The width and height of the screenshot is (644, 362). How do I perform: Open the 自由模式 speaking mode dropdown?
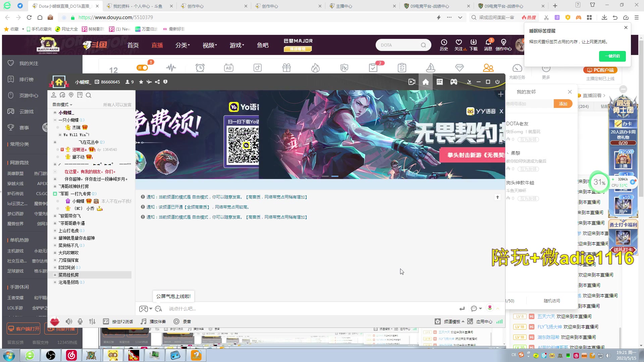click(x=62, y=105)
